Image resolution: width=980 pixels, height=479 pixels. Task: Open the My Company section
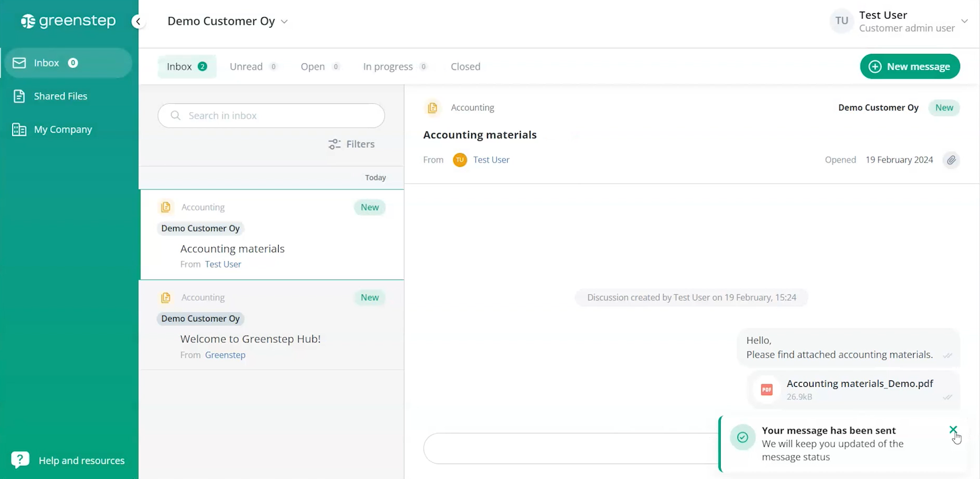(62, 129)
